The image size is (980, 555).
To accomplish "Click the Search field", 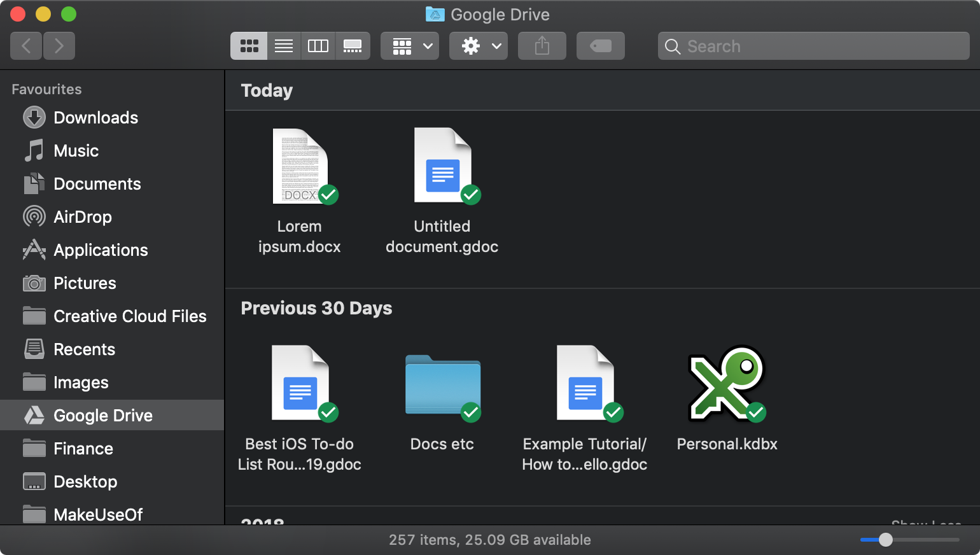I will [814, 46].
